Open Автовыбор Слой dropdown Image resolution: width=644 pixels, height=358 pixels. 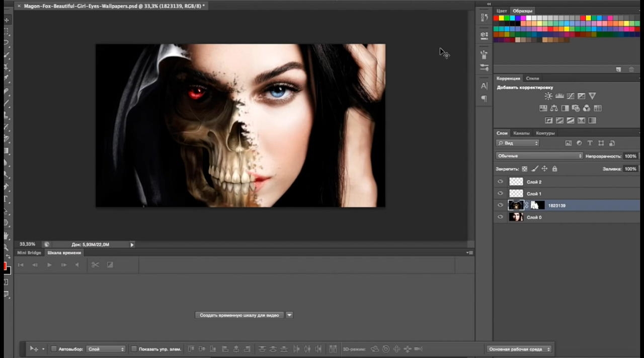[x=106, y=349]
